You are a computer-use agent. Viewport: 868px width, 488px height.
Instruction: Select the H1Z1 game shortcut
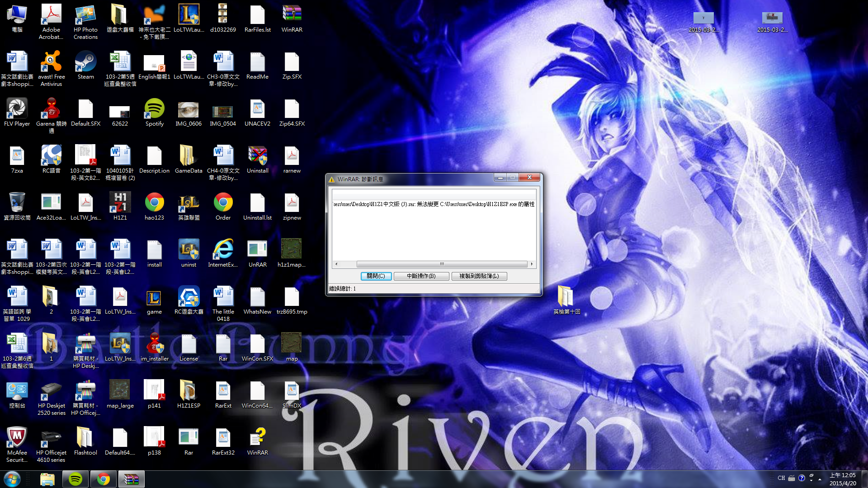click(120, 203)
